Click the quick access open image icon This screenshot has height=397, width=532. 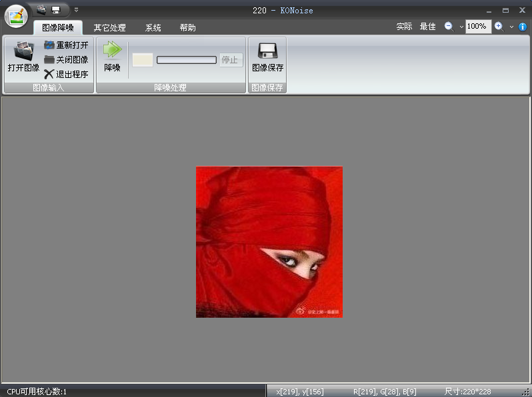[41, 9]
